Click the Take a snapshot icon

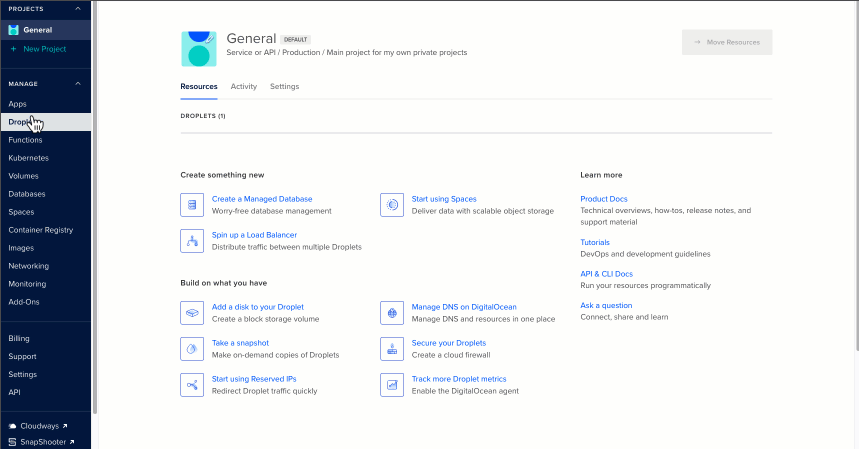[x=192, y=349]
